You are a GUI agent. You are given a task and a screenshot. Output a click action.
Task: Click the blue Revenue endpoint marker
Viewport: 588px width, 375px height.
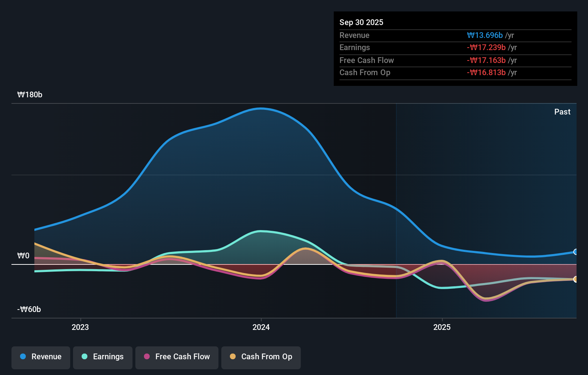(x=575, y=252)
